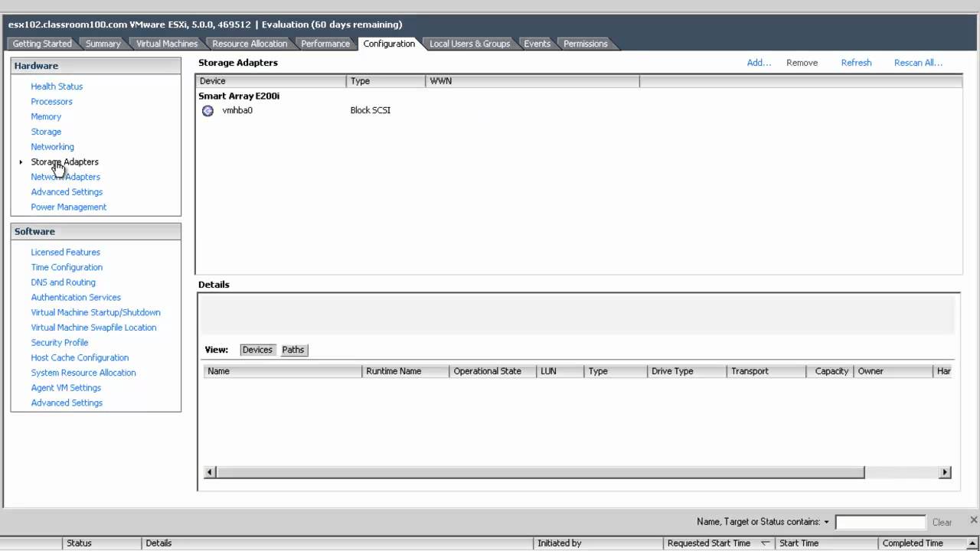980x551 pixels.
Task: Clear the task filter with Clear button
Action: (x=942, y=523)
